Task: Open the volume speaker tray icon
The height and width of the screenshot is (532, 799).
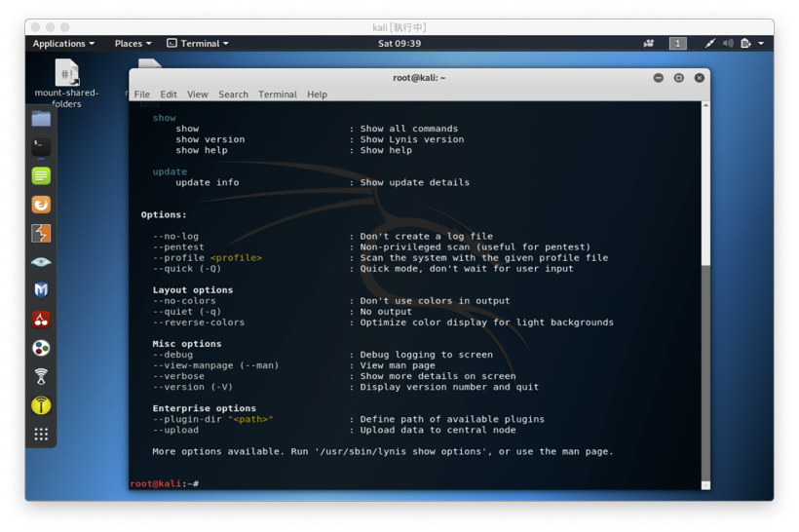Action: point(728,43)
